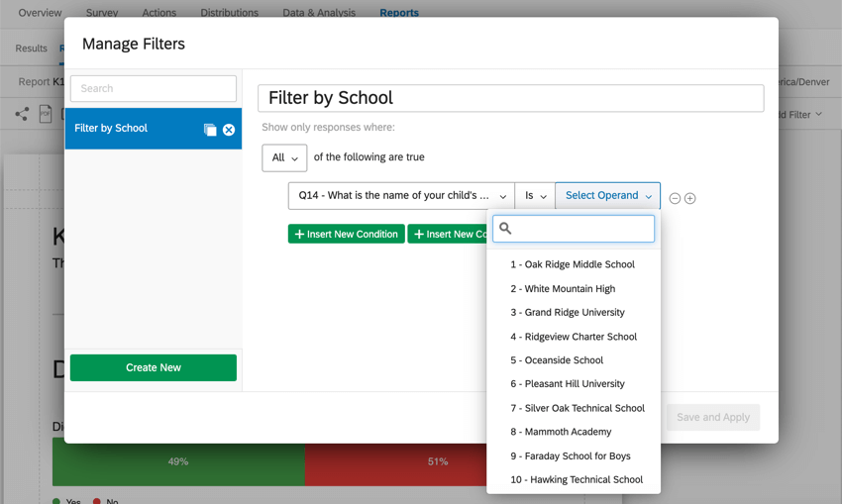Click Insert New Condition button
This screenshot has height=504, width=842.
tap(347, 234)
